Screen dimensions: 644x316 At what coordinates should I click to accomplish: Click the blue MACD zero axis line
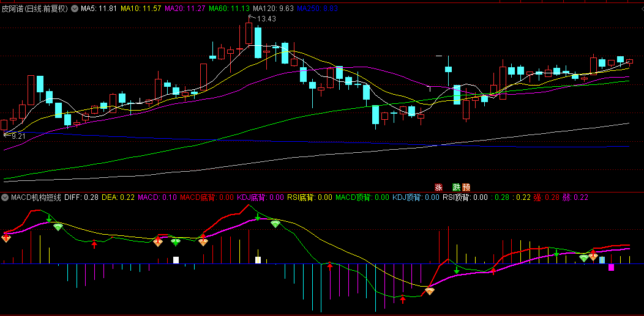322,263
